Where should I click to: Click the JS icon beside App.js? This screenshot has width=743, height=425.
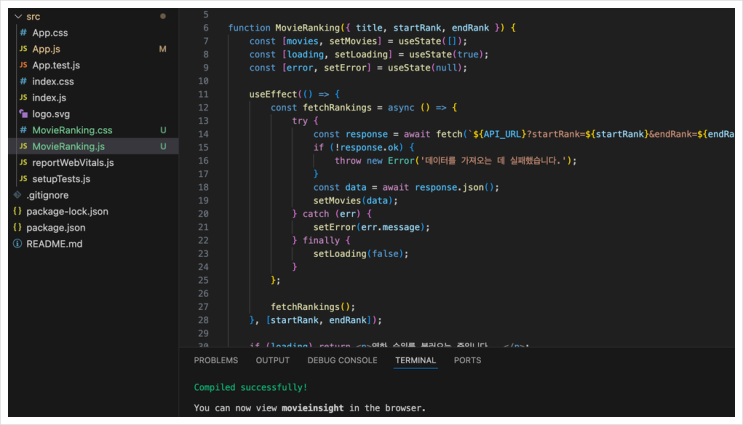[23, 49]
